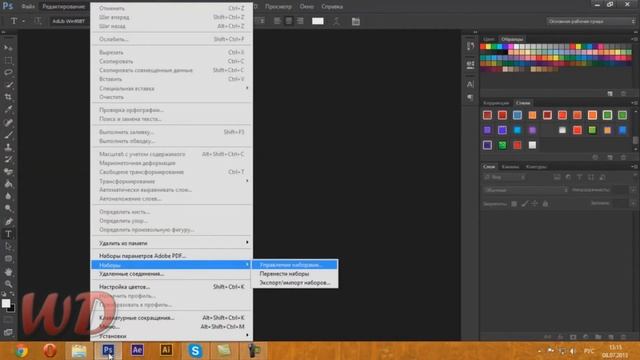
Task: Open the Swatches panel flyout menu
Action: [635, 39]
